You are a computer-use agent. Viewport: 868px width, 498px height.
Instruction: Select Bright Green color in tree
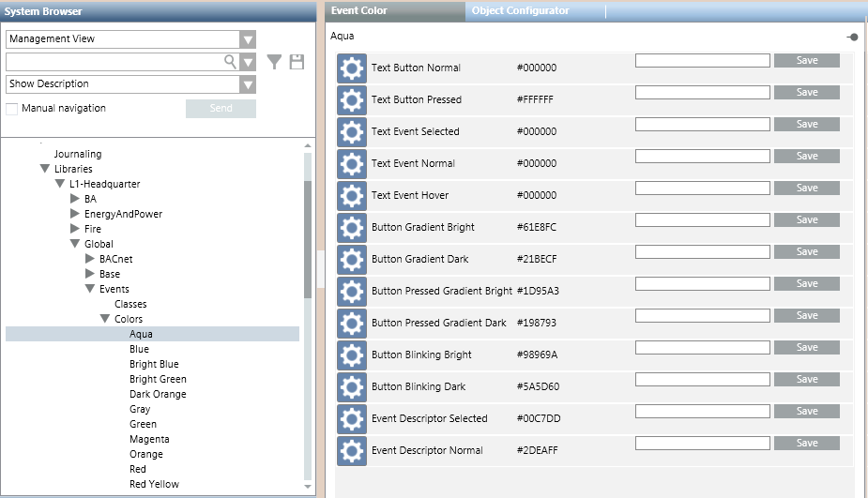158,379
